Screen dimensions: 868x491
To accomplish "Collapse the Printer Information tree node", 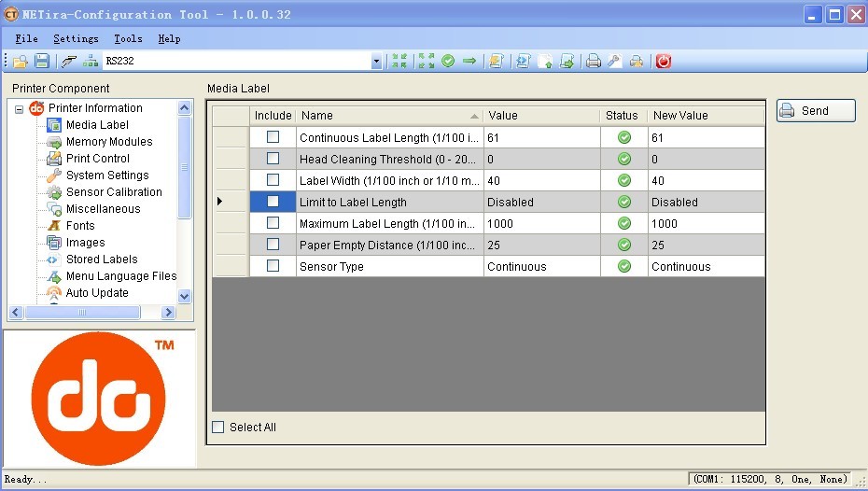I will (x=19, y=108).
